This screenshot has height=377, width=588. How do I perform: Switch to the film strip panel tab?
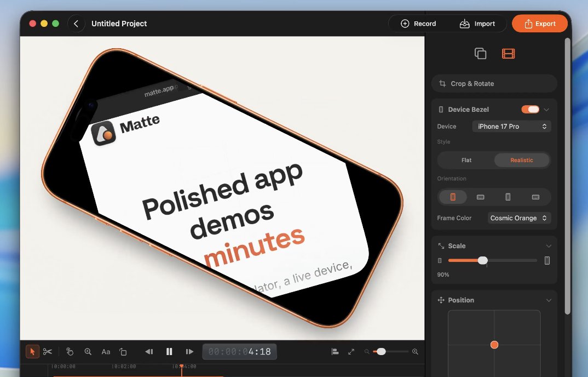[x=508, y=54]
